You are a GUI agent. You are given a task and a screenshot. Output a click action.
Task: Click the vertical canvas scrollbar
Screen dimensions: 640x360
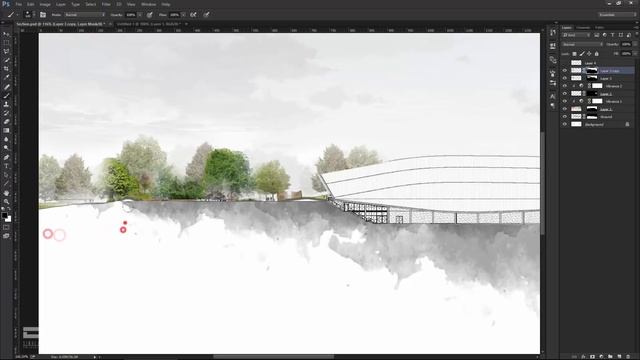[x=542, y=184]
